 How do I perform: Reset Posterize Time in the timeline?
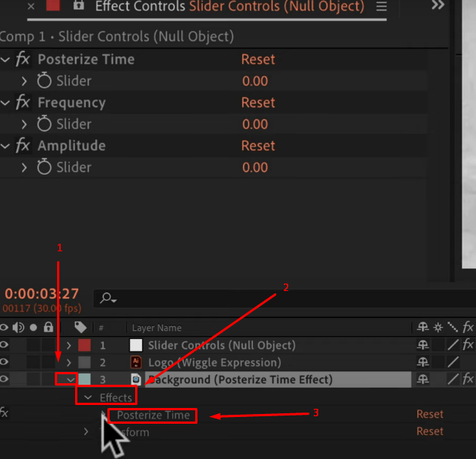click(429, 414)
